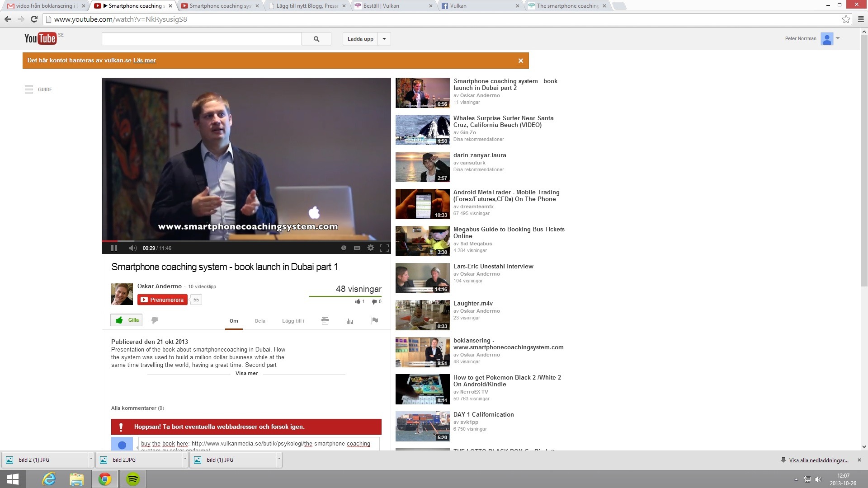Open Android MetaTrader Mobile Trading video
This screenshot has width=868, height=488.
506,196
